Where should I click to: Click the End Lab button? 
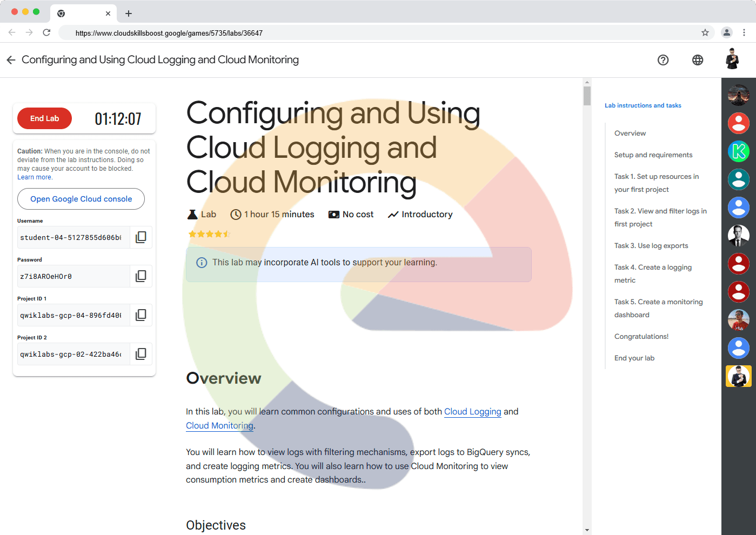click(44, 118)
